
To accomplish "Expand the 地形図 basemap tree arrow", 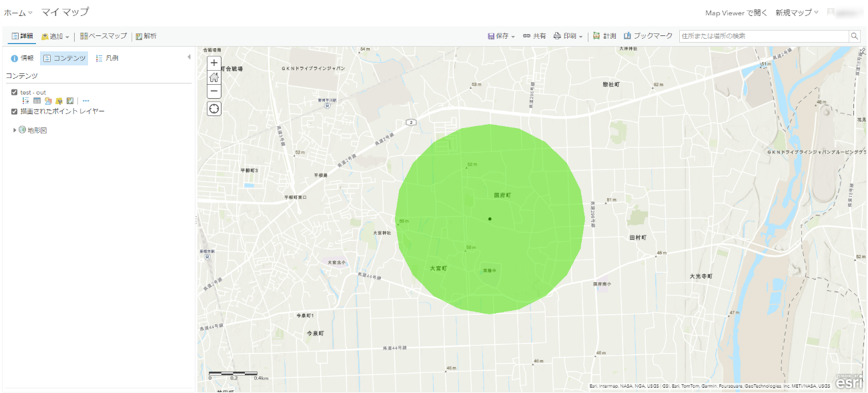I will coord(15,130).
